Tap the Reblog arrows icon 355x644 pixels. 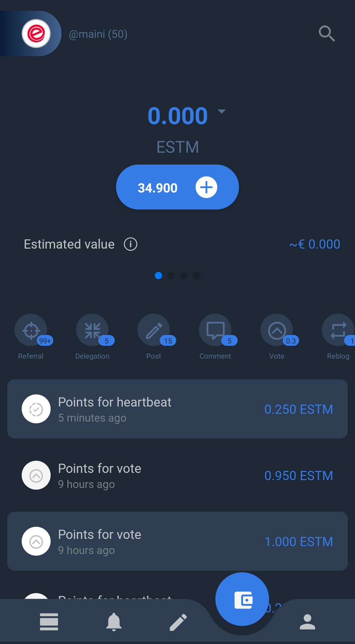(x=338, y=330)
